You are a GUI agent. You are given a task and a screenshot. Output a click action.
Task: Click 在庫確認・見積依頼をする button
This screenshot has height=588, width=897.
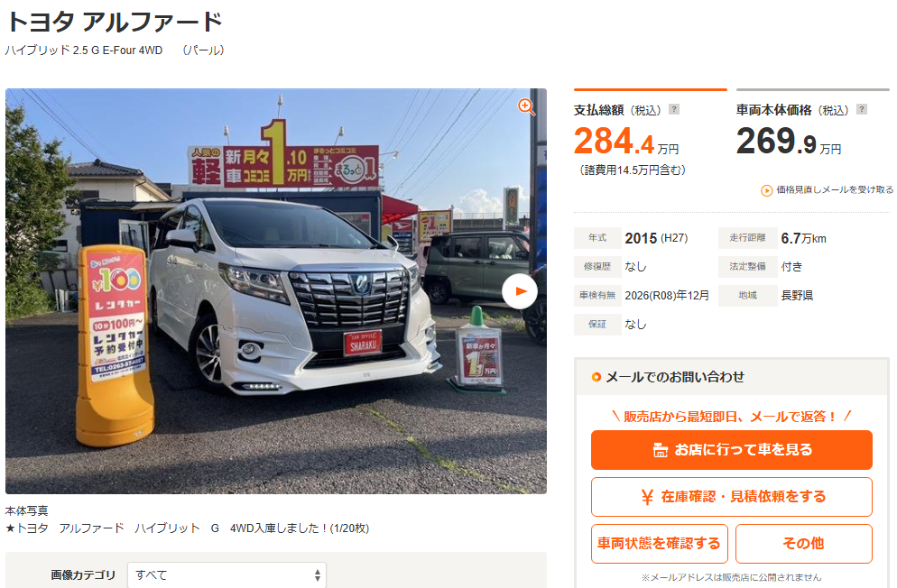click(732, 497)
